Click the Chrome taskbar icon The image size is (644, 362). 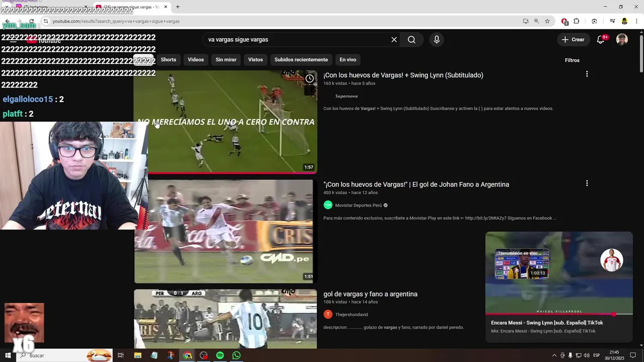187,355
